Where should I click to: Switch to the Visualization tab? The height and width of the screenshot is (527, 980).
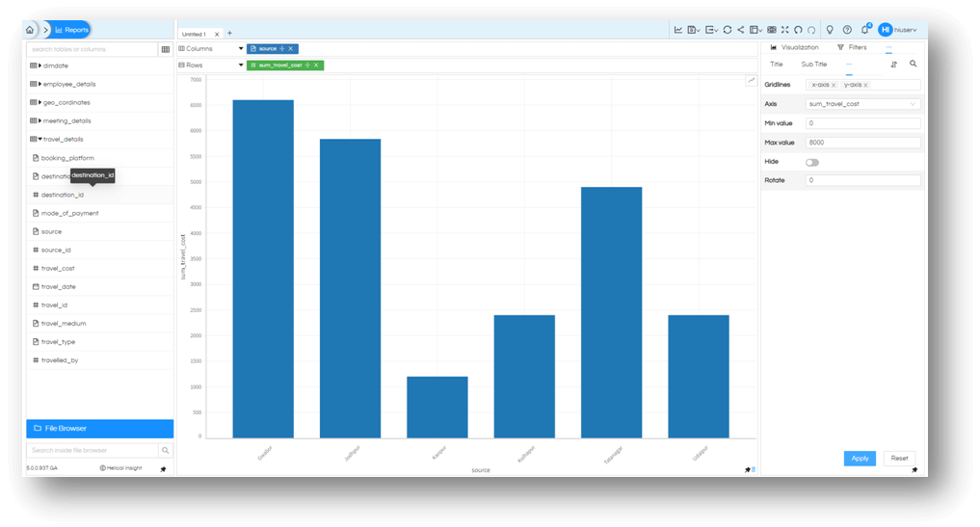click(794, 47)
